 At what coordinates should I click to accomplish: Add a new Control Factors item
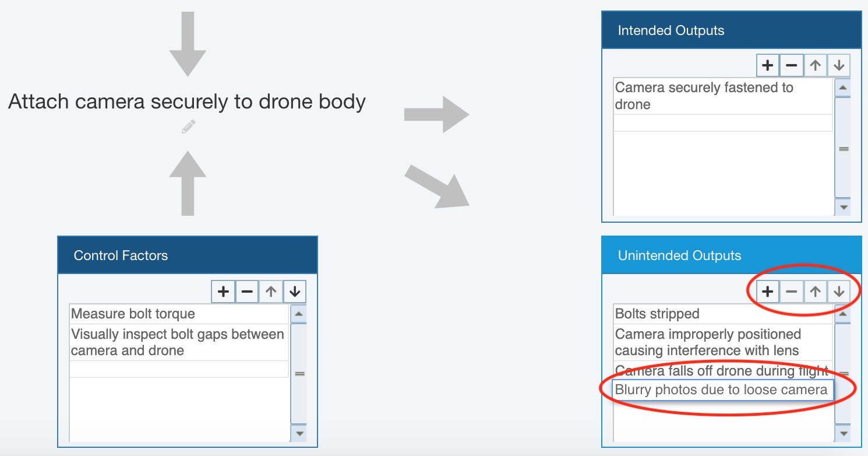pyautogui.click(x=223, y=292)
